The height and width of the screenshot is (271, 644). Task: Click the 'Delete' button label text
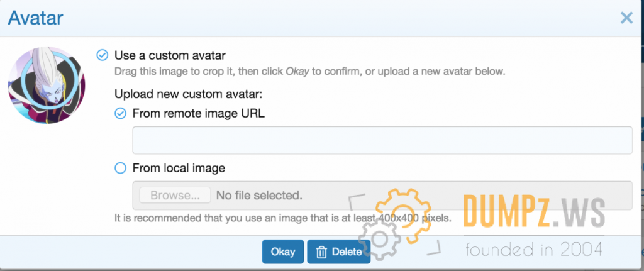(347, 252)
